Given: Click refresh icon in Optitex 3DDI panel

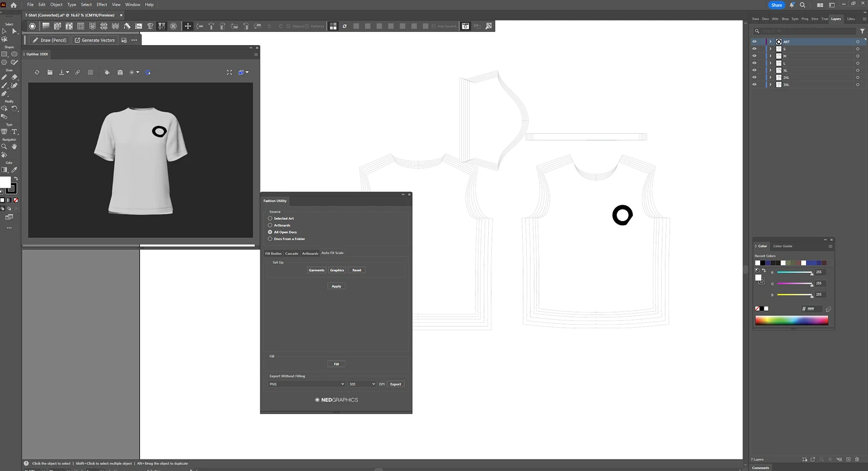Looking at the screenshot, I should pos(37,72).
